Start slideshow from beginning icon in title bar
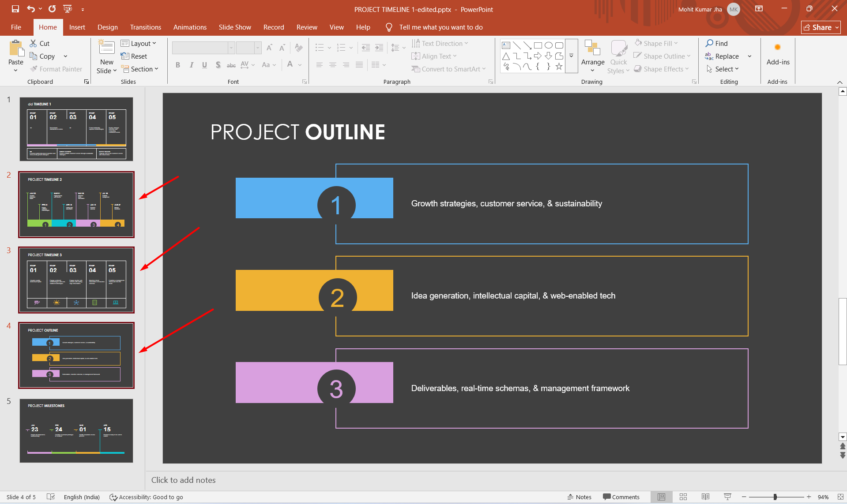The height and width of the screenshot is (504, 847). click(68, 9)
